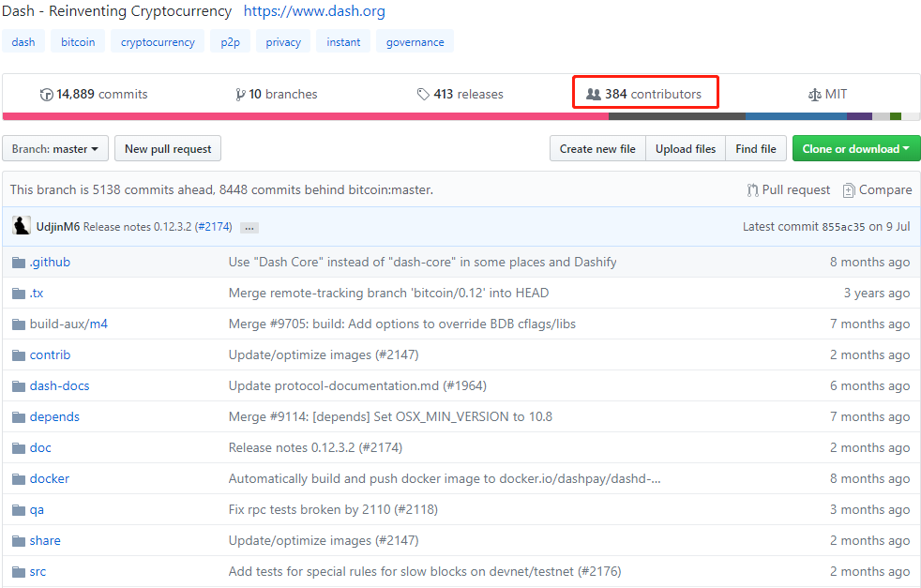Click the dark gray language bar segment
This screenshot has width=921, height=588.
[677, 116]
